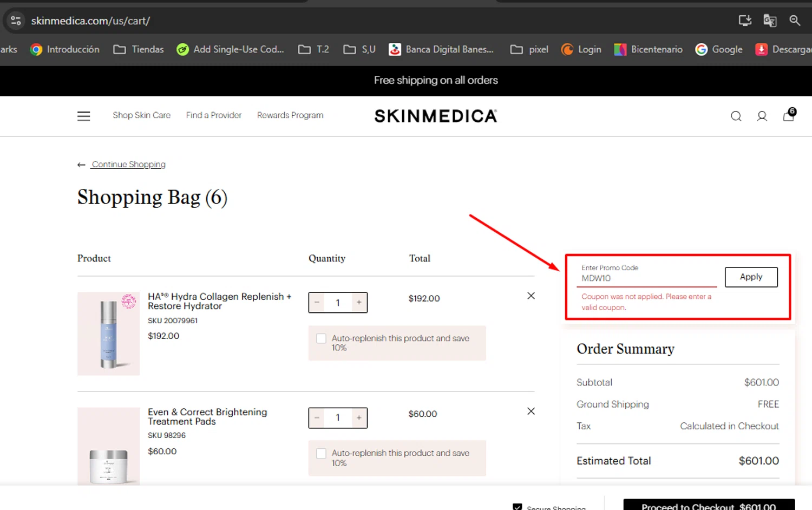Click the Order Summary heading
The width and height of the screenshot is (812, 510).
625,349
